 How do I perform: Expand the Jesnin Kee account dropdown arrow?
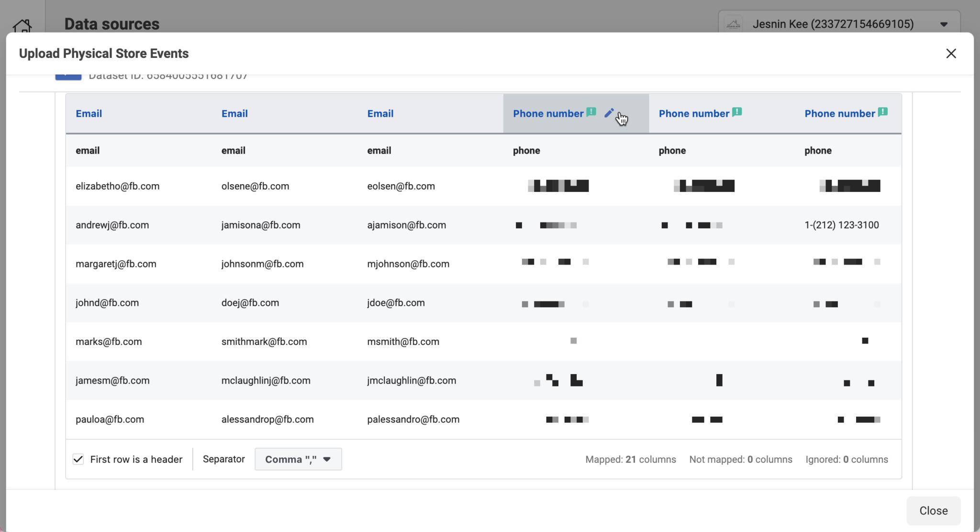pyautogui.click(x=943, y=23)
